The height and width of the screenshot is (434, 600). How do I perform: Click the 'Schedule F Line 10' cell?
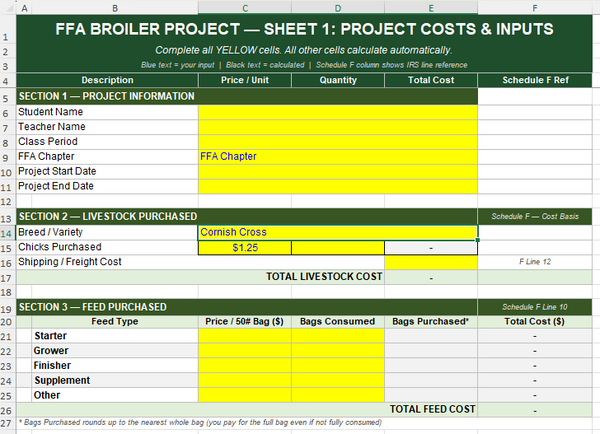click(535, 307)
